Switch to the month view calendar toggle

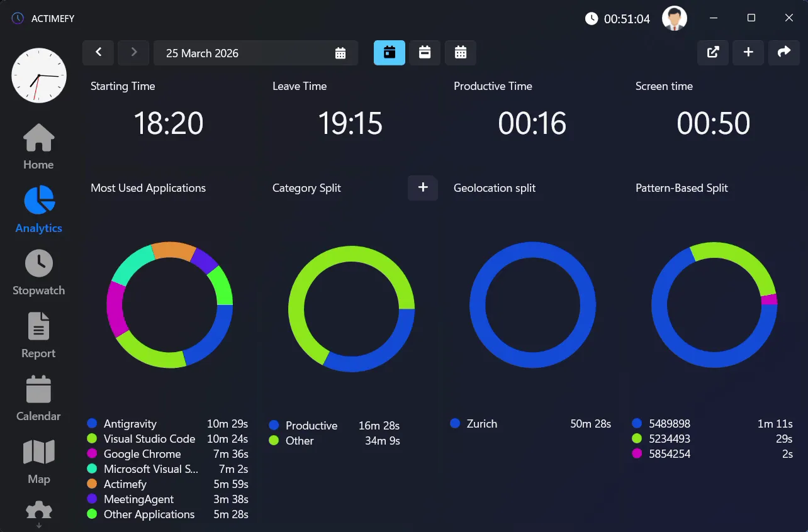(x=461, y=53)
